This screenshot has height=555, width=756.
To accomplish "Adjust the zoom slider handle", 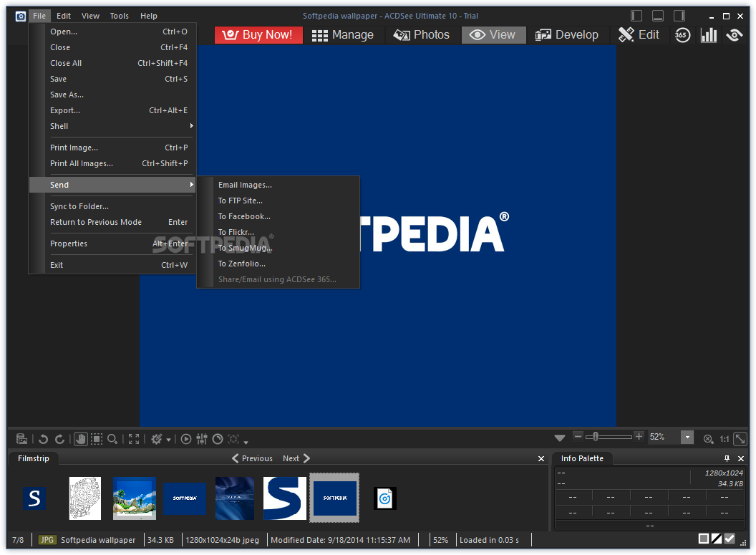I will tap(596, 437).
